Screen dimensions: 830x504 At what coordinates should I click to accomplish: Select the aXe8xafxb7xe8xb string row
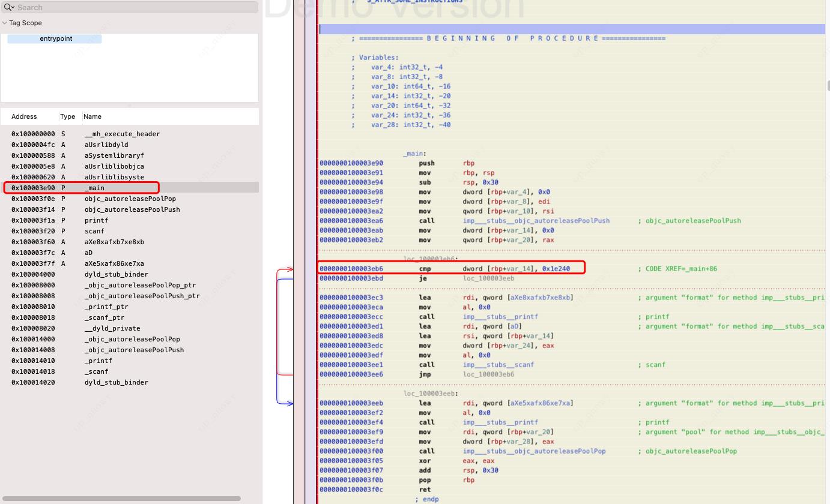click(130, 242)
